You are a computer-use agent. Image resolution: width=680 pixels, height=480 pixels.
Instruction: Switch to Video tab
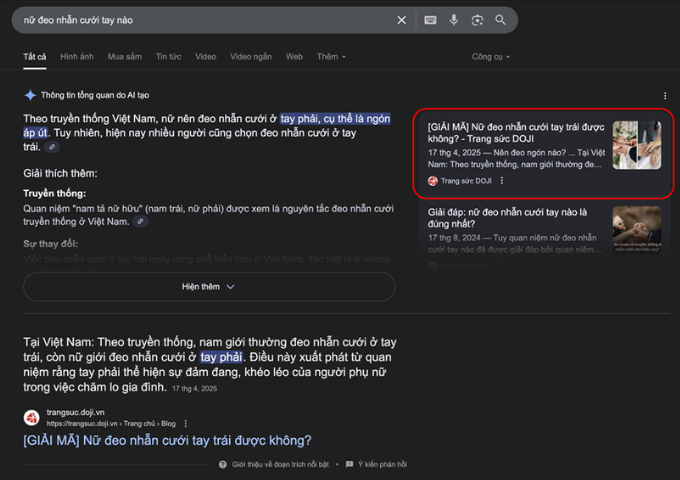(x=206, y=57)
